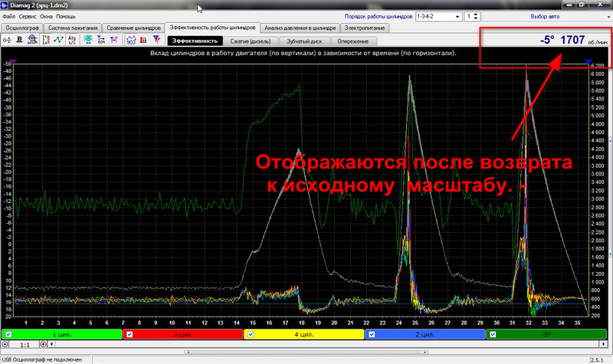Viewport: 613px width, 364px height.
Task: Click the red bar-chart toolbar icon
Action: 143,40
